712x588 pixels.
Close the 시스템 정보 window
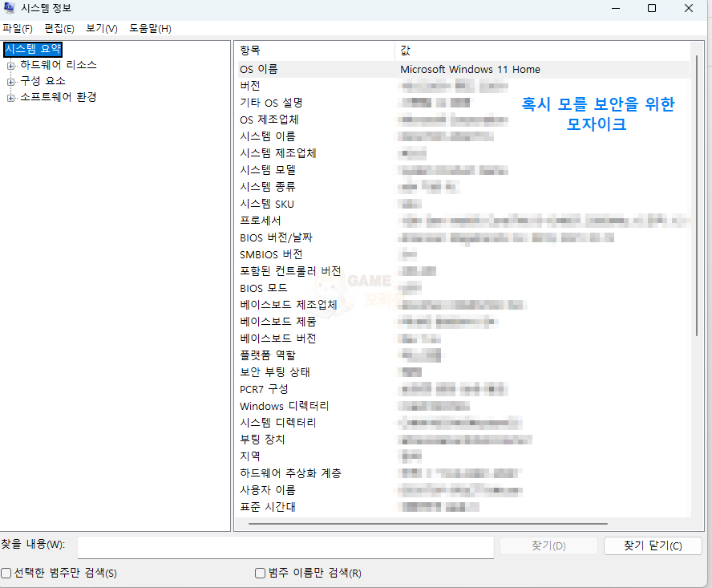(689, 8)
